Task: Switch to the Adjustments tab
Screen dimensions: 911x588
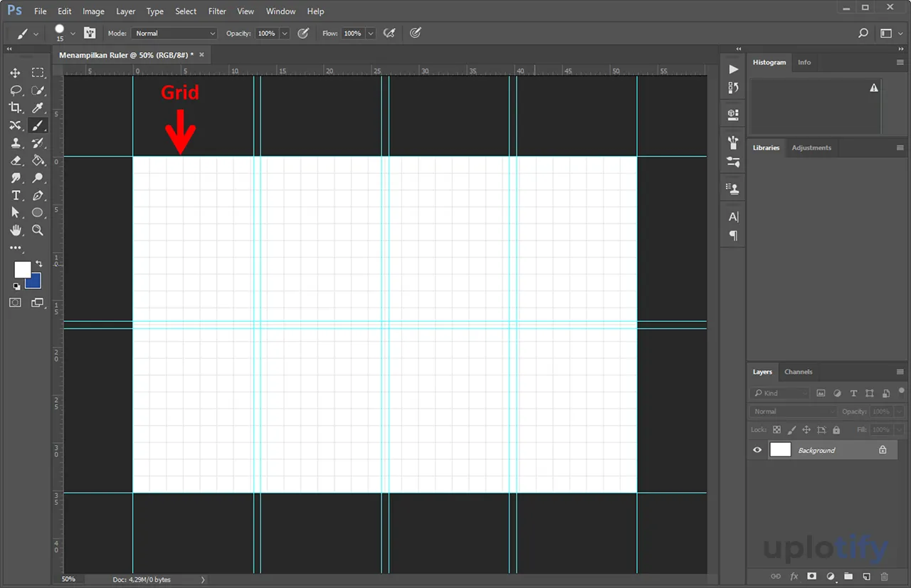Action: pyautogui.click(x=811, y=147)
